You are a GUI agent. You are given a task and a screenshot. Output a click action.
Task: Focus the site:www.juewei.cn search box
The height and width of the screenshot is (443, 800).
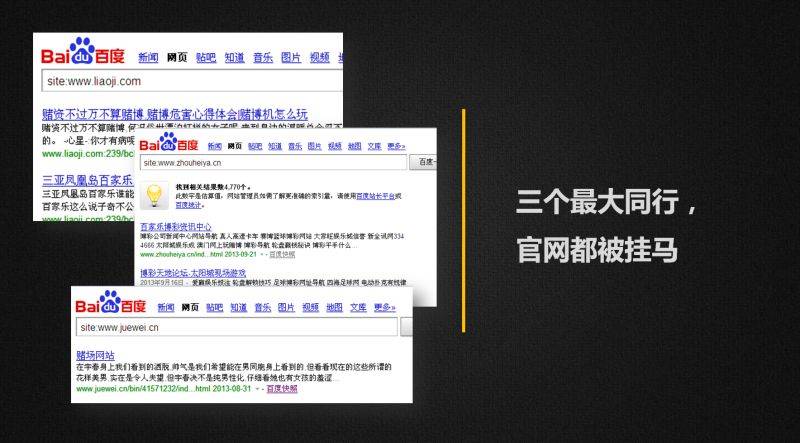pyautogui.click(x=237, y=327)
